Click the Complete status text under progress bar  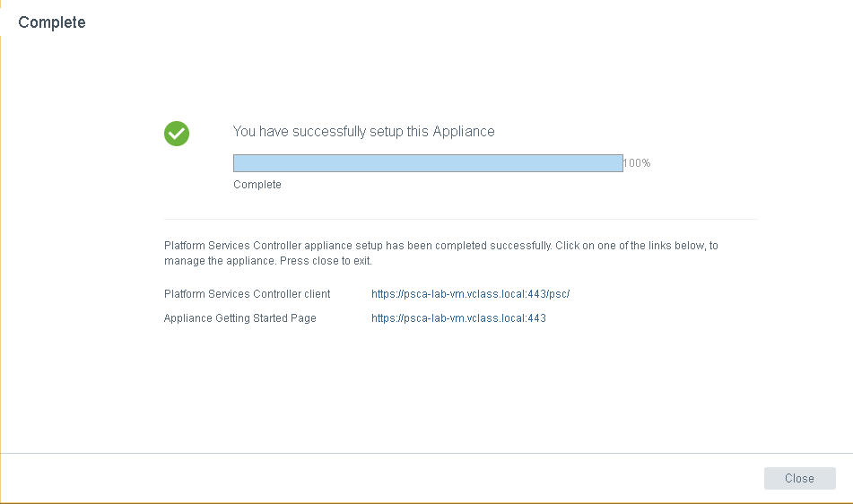click(257, 185)
